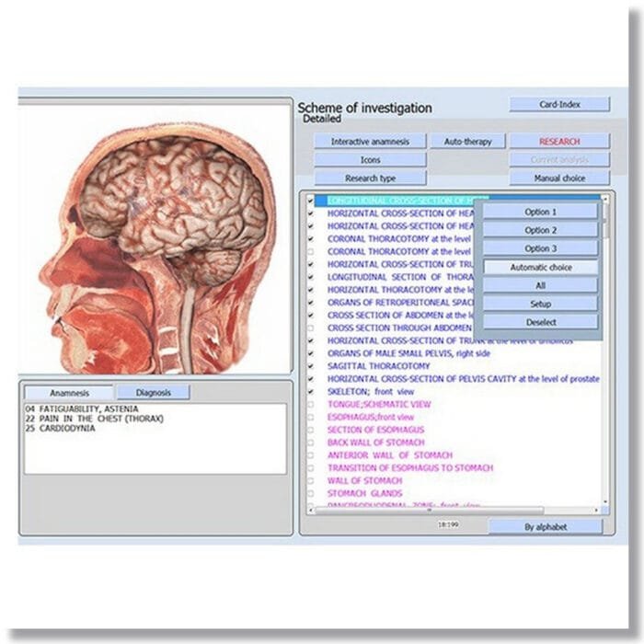
Task: Click the list's scroll-up arrow
Action: pyautogui.click(x=605, y=199)
